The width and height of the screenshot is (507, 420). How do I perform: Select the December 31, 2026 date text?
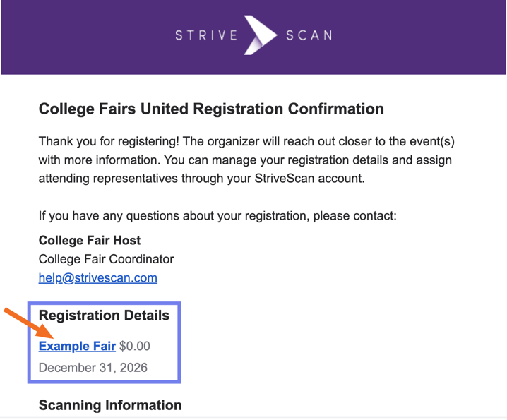point(93,368)
